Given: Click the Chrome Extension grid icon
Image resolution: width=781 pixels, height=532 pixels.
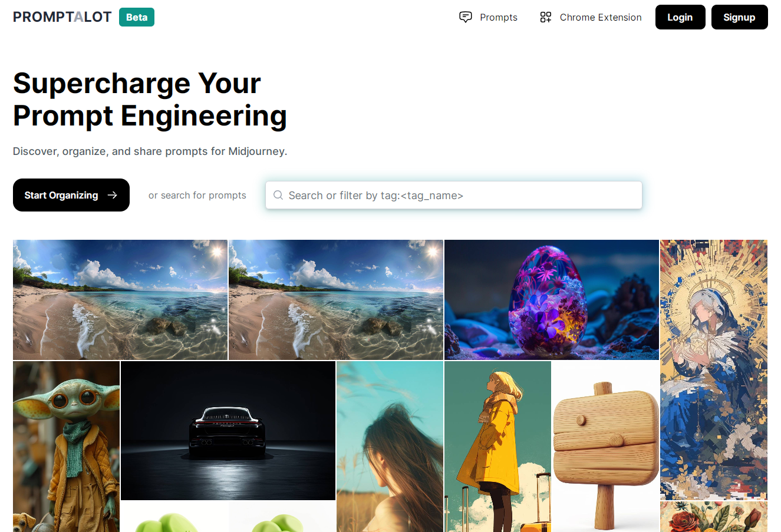Looking at the screenshot, I should click(x=546, y=17).
